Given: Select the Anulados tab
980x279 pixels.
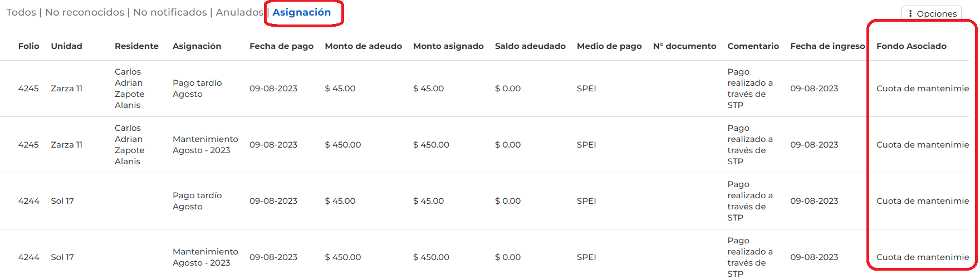Looking at the screenshot, I should pos(239,12).
